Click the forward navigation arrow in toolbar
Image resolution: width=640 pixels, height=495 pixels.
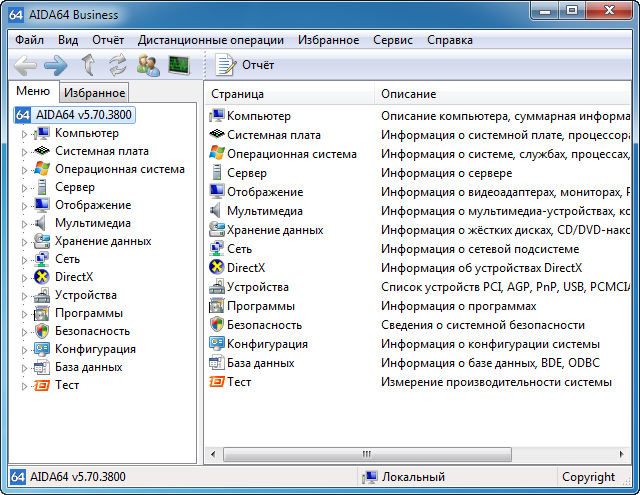[56, 65]
